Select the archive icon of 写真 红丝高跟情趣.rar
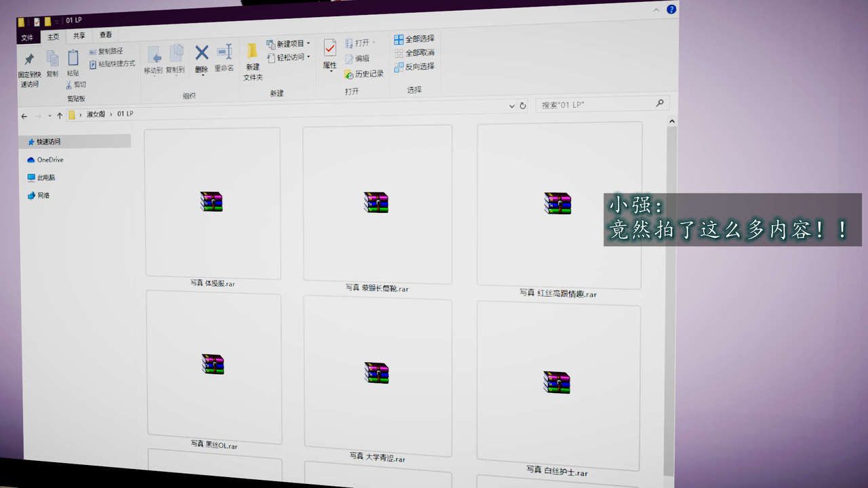The width and height of the screenshot is (868, 488). pyautogui.click(x=558, y=203)
